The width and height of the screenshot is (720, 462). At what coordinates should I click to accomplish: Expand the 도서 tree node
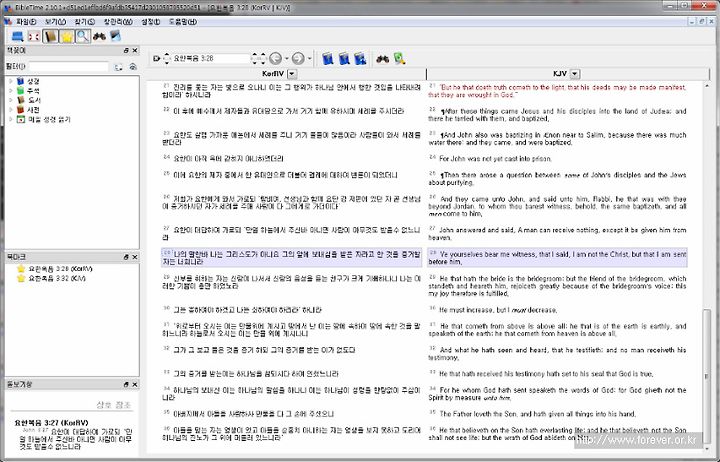(x=11, y=100)
